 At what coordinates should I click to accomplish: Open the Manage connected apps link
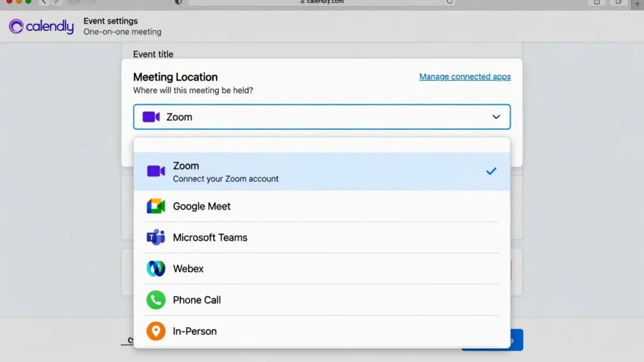[465, 77]
